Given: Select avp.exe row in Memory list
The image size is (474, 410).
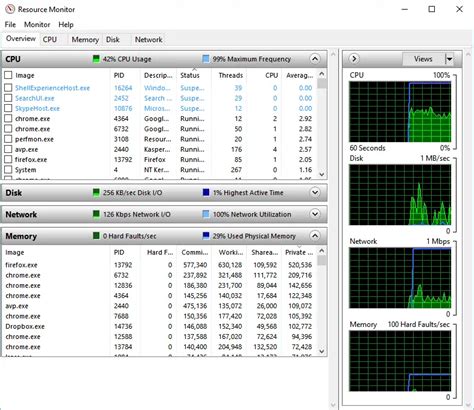Looking at the screenshot, I should [159, 306].
